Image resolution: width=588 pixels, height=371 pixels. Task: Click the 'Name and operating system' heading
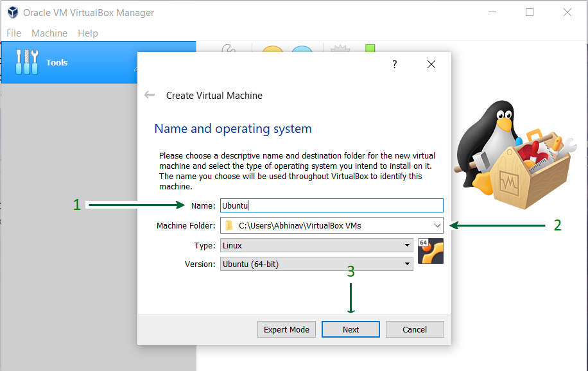click(233, 128)
